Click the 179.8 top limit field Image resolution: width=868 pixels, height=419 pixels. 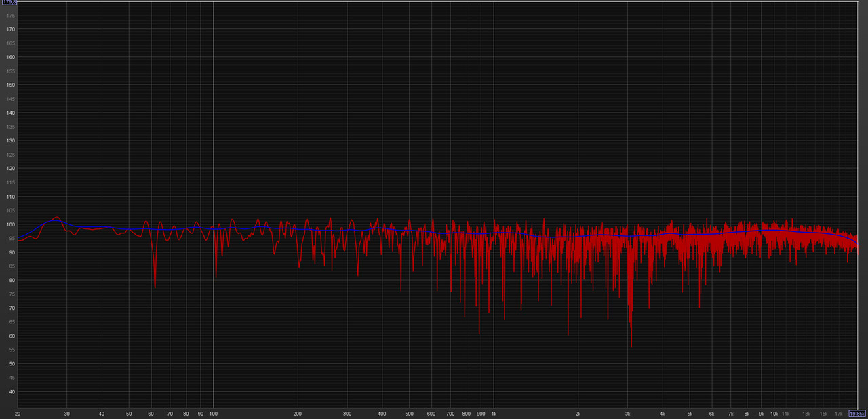point(10,3)
